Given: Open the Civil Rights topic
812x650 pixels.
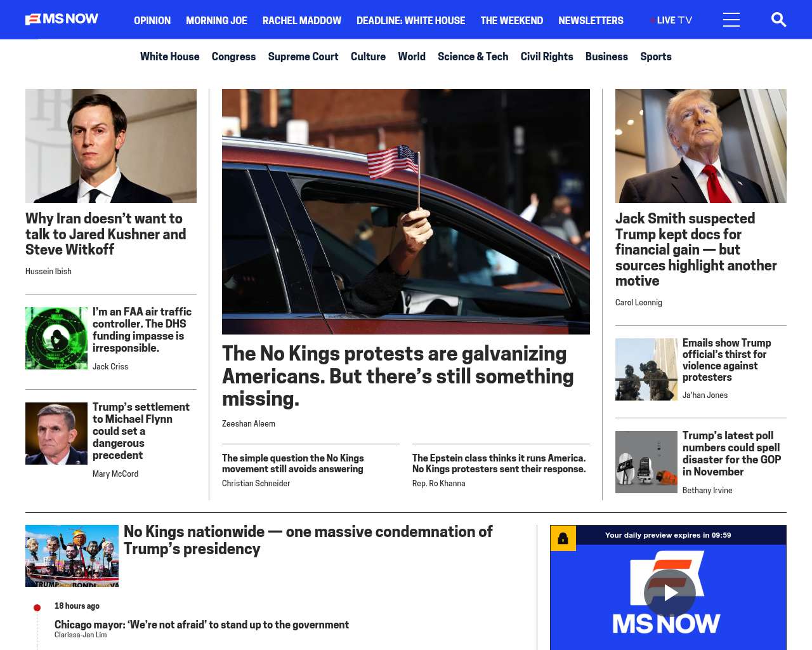Looking at the screenshot, I should (547, 56).
